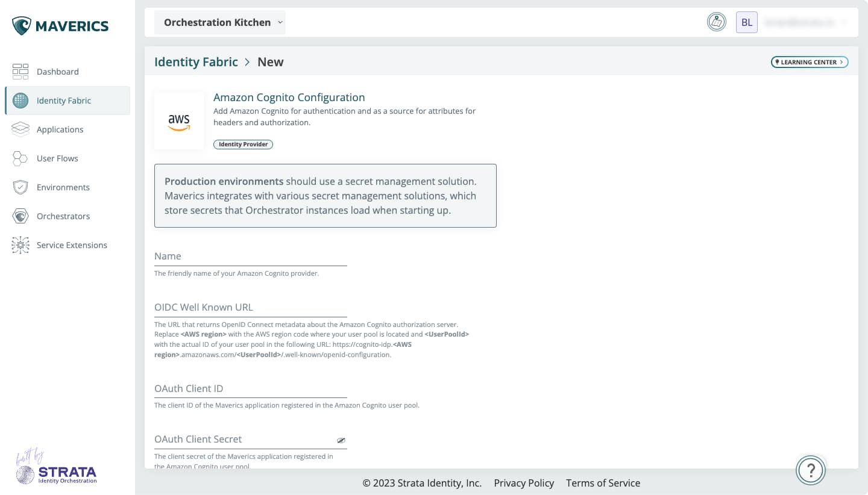Open the Orchestration Kitchen dropdown
The image size is (868, 495).
[x=220, y=22]
